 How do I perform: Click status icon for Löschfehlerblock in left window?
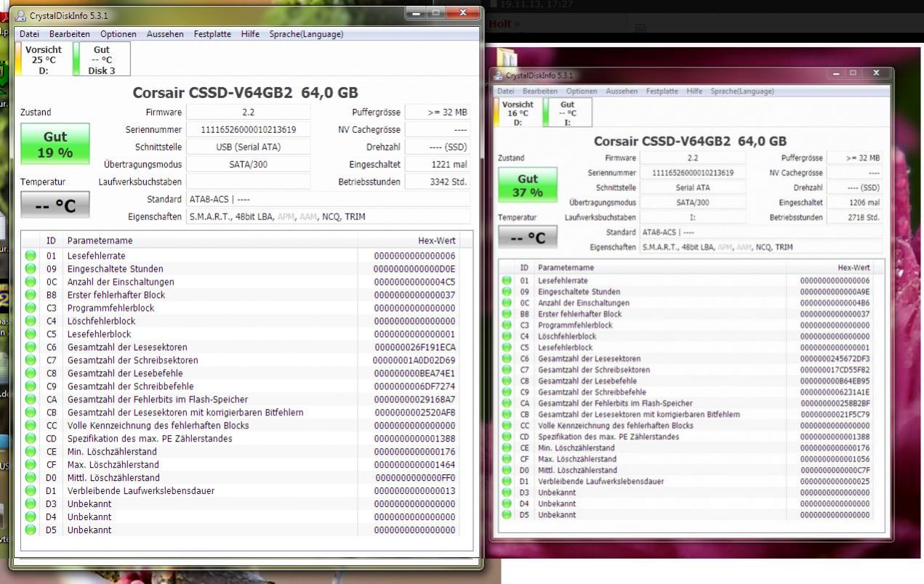click(x=31, y=321)
